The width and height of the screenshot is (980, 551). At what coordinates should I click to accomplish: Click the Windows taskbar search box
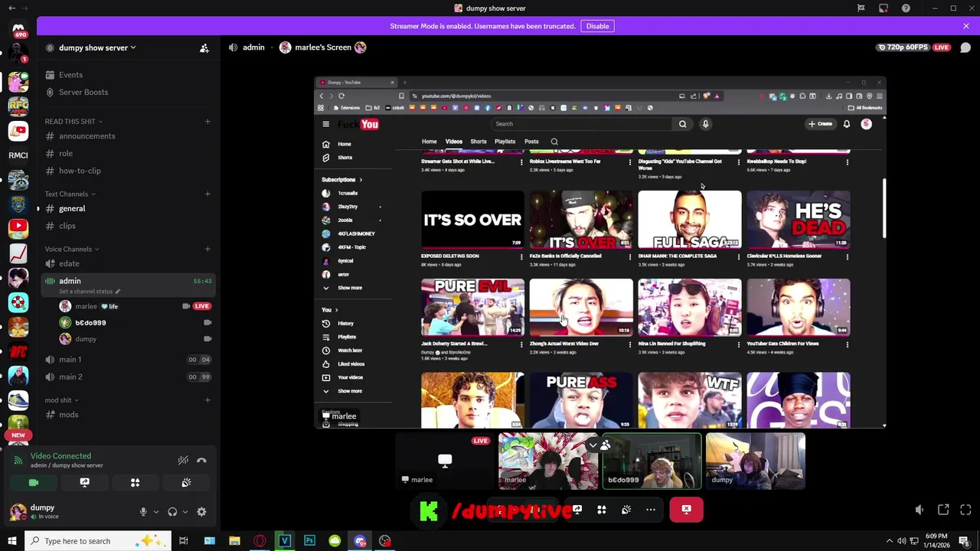[x=98, y=541]
